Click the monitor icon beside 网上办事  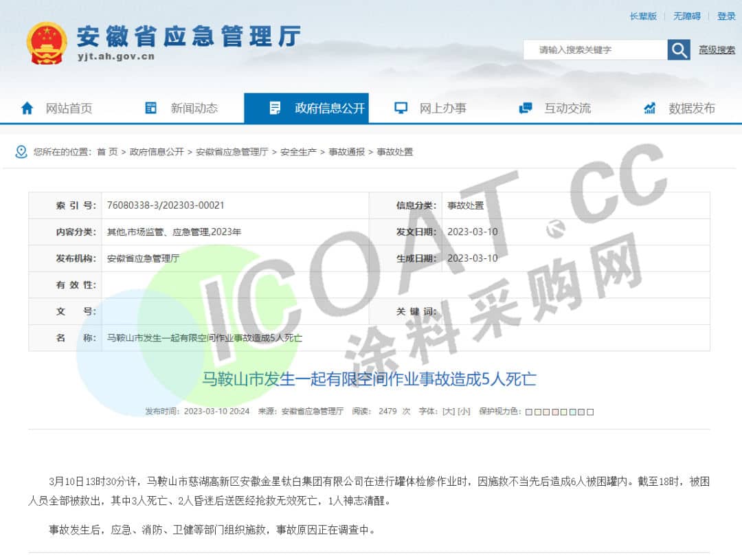tap(401, 108)
